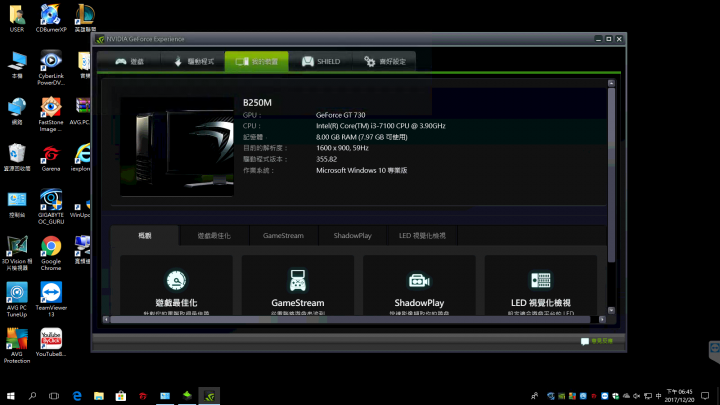Open Task View on taskbar
Image resolution: width=720 pixels, height=405 pixels.
click(x=54, y=396)
